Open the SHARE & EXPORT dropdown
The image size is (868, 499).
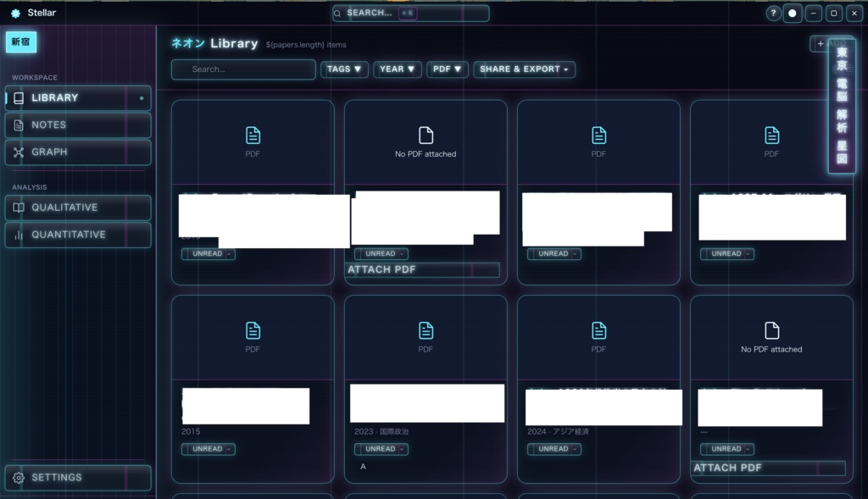point(524,69)
